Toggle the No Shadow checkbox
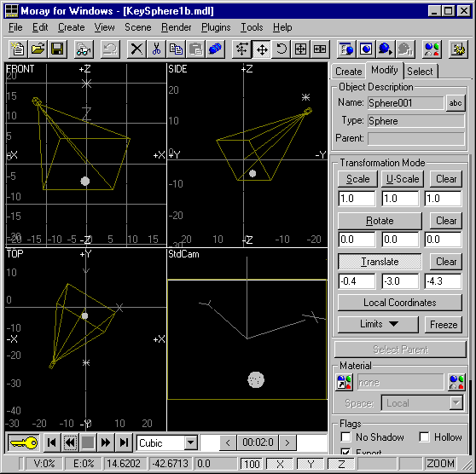Image resolution: width=476 pixels, height=474 pixels. click(345, 437)
